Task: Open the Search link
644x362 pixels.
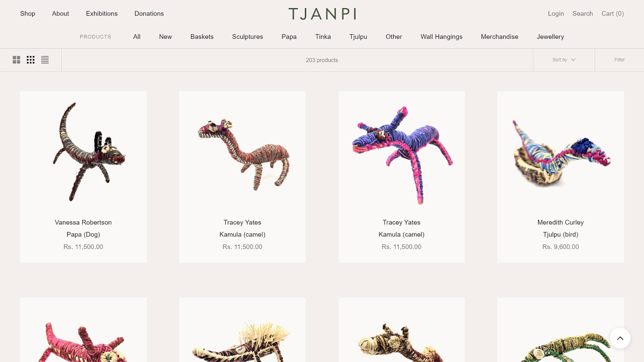Action: (583, 14)
